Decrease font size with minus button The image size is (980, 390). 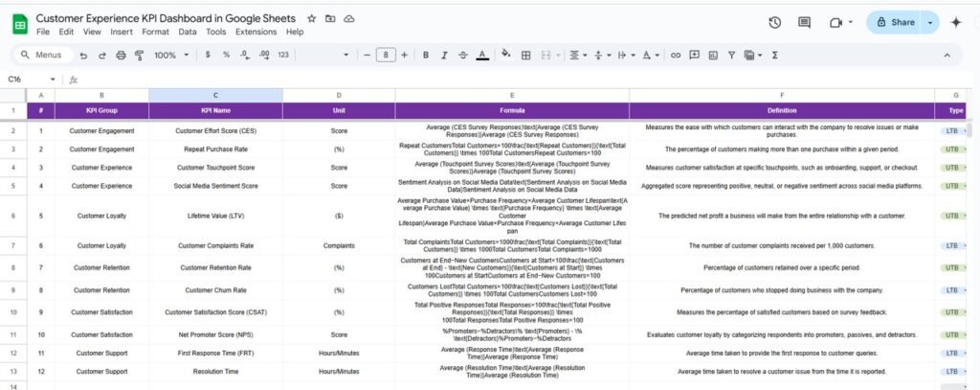[x=367, y=55]
